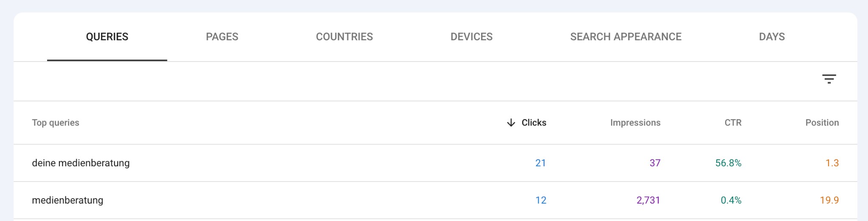Open the table filter icon
This screenshot has height=221, width=868.
pyautogui.click(x=829, y=79)
